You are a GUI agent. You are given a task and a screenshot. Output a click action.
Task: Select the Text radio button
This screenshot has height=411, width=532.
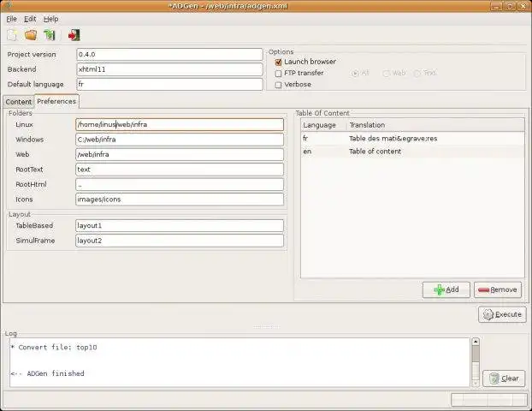tap(417, 74)
